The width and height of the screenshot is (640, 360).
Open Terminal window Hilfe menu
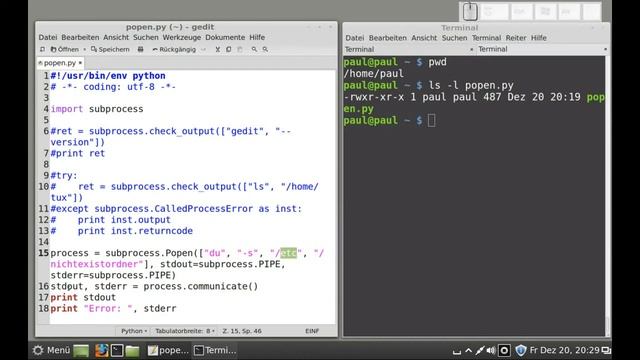[x=539, y=38]
